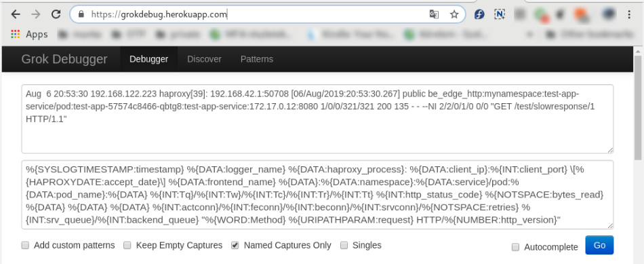View site security via the lock icon
Viewport: 644px width, 264px height.
tap(81, 14)
